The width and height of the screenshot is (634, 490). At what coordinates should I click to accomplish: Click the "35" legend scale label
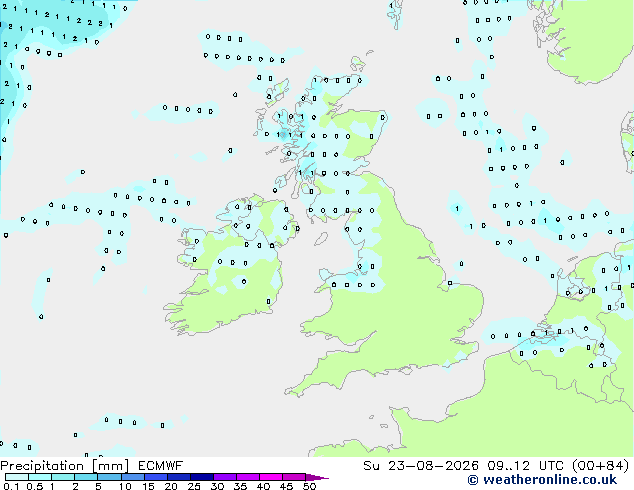[x=240, y=486]
